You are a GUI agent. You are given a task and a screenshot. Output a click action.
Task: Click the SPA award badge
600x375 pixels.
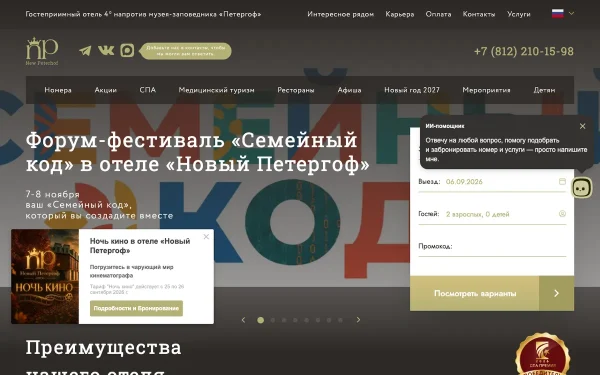[542, 354]
